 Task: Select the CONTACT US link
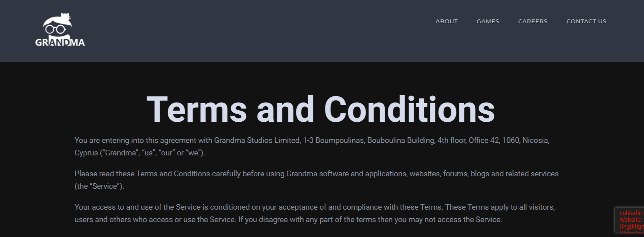(x=586, y=21)
